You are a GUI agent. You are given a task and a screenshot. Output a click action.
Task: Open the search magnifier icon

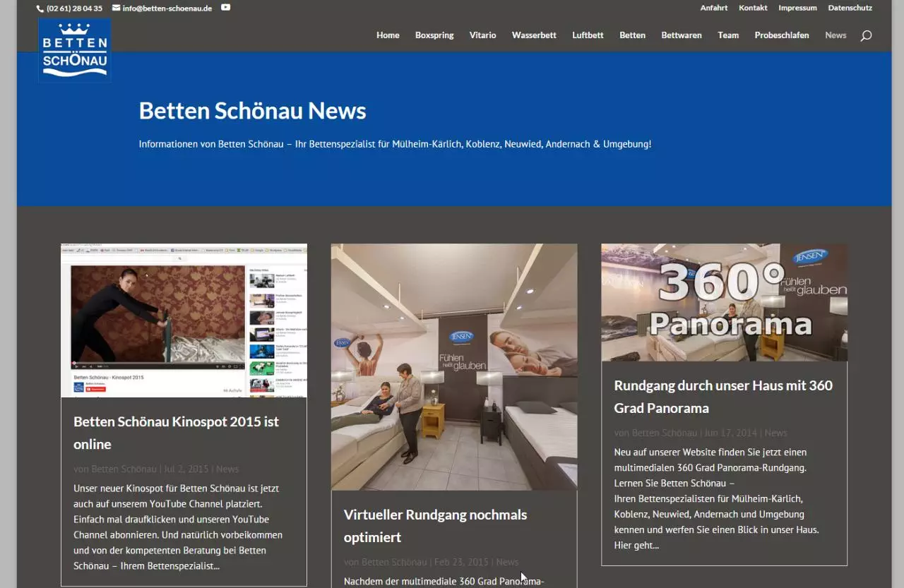tap(866, 35)
